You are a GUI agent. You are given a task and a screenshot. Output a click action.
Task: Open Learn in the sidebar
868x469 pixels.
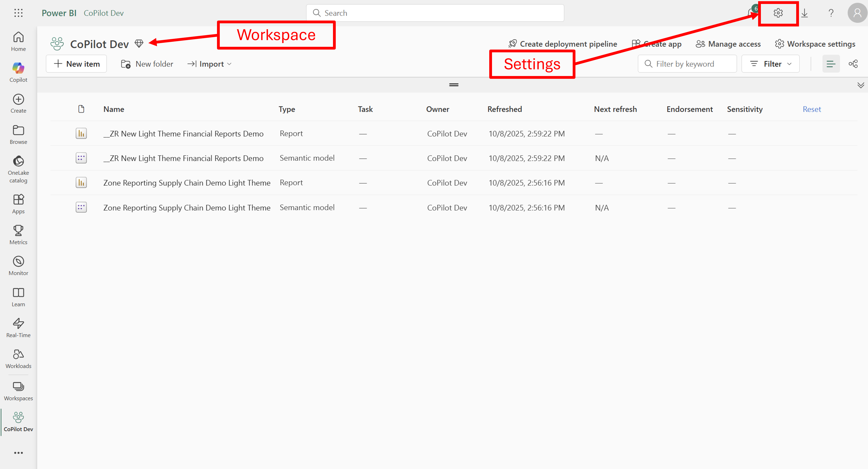tap(18, 297)
